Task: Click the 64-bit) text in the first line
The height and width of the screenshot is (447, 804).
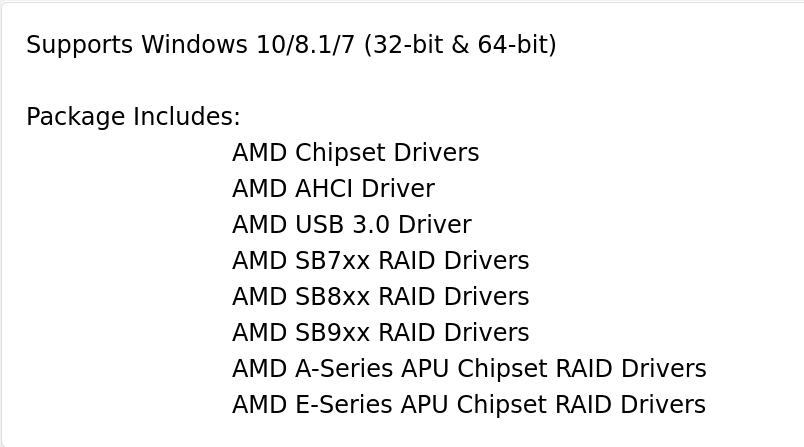Action: coord(517,45)
